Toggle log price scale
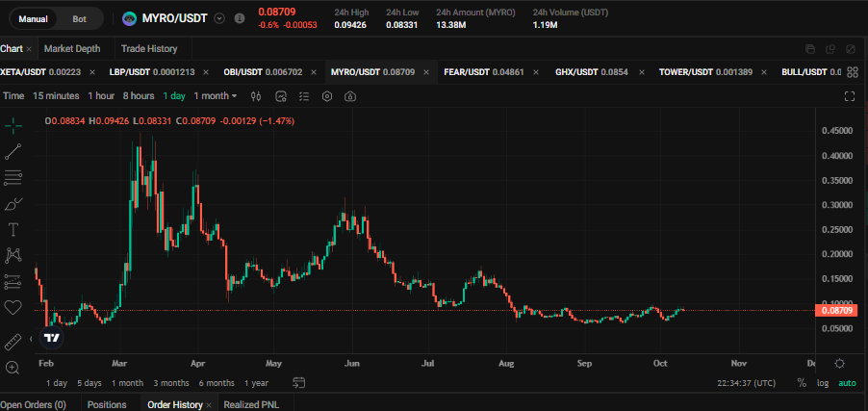 [823, 383]
